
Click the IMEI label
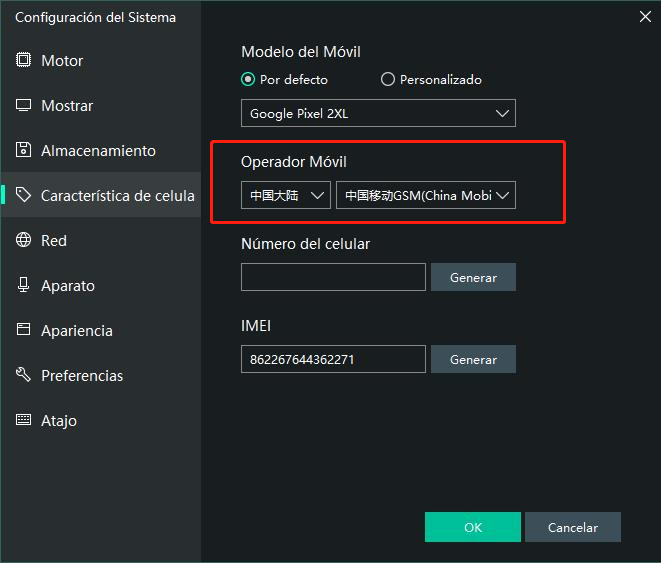click(256, 326)
